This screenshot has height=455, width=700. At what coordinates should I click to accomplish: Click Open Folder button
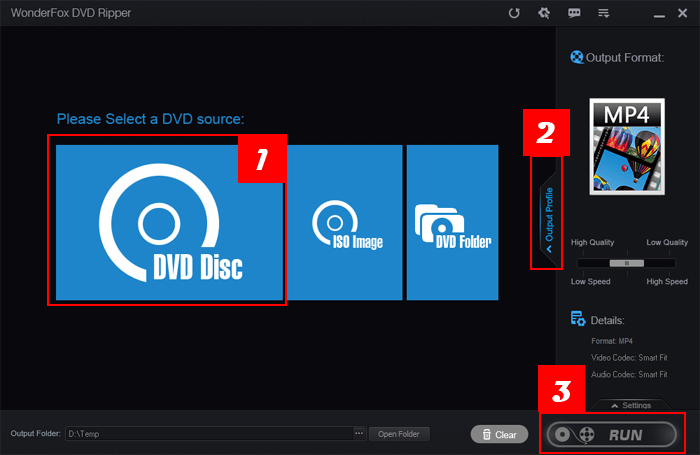pyautogui.click(x=399, y=434)
